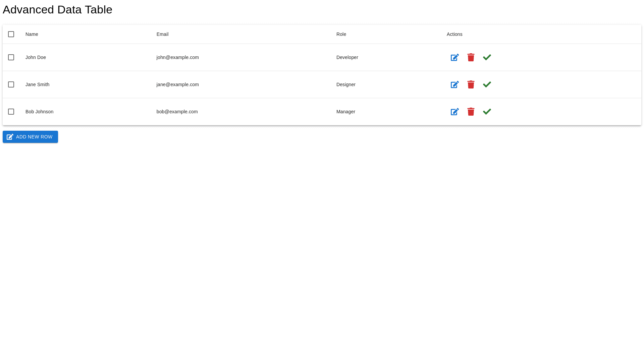Click the Manager role cell
The width and height of the screenshot is (644, 362).
(345, 112)
